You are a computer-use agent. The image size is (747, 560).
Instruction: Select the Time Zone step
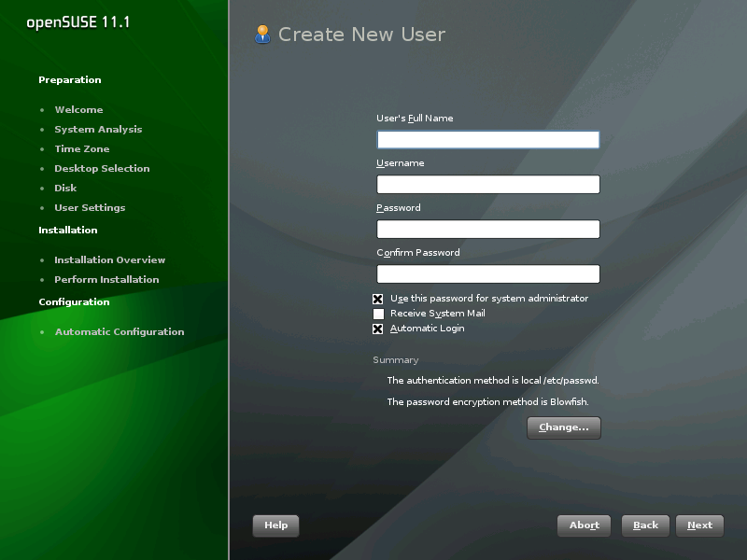[81, 149]
